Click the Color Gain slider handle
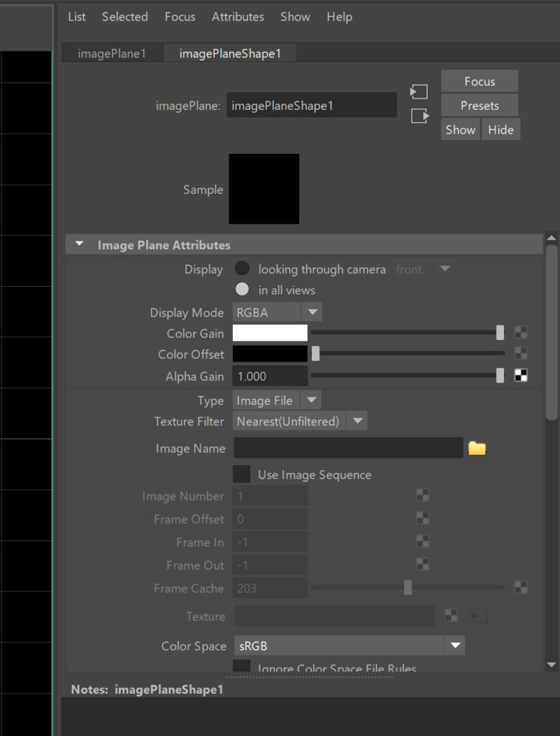This screenshot has width=560, height=736. 500,332
